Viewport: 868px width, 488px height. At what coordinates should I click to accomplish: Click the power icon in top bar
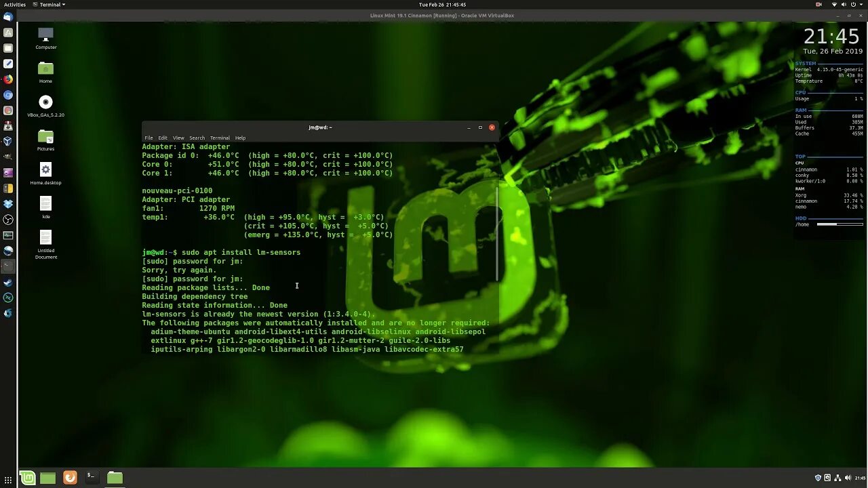click(852, 4)
